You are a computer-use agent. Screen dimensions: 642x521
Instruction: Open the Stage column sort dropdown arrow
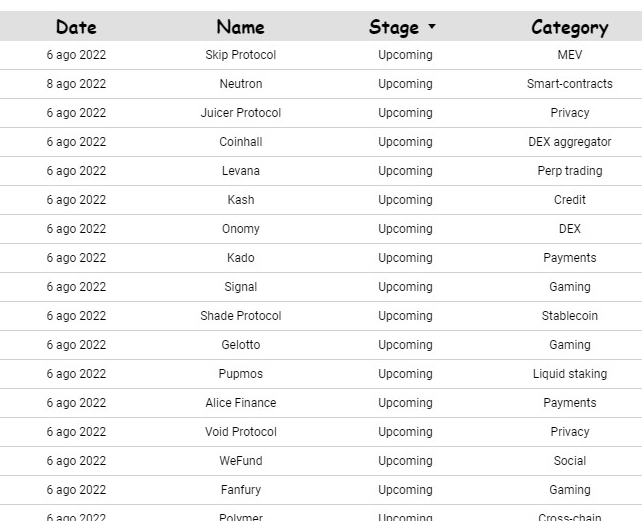pyautogui.click(x=432, y=27)
